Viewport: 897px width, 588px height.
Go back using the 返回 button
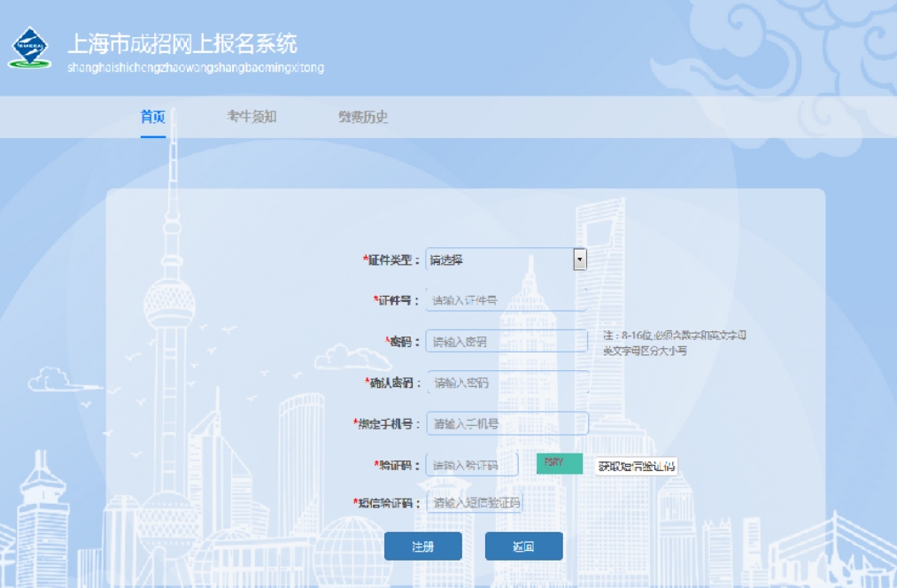[x=523, y=546]
